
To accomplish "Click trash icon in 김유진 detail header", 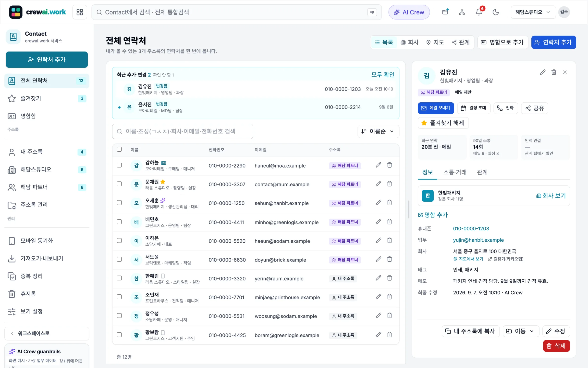I will 554,72.
